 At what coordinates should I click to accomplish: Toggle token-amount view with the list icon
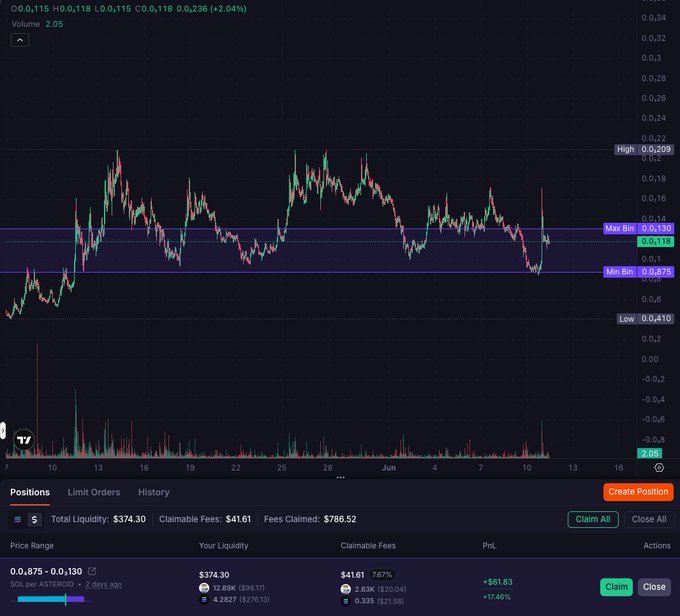[x=18, y=519]
